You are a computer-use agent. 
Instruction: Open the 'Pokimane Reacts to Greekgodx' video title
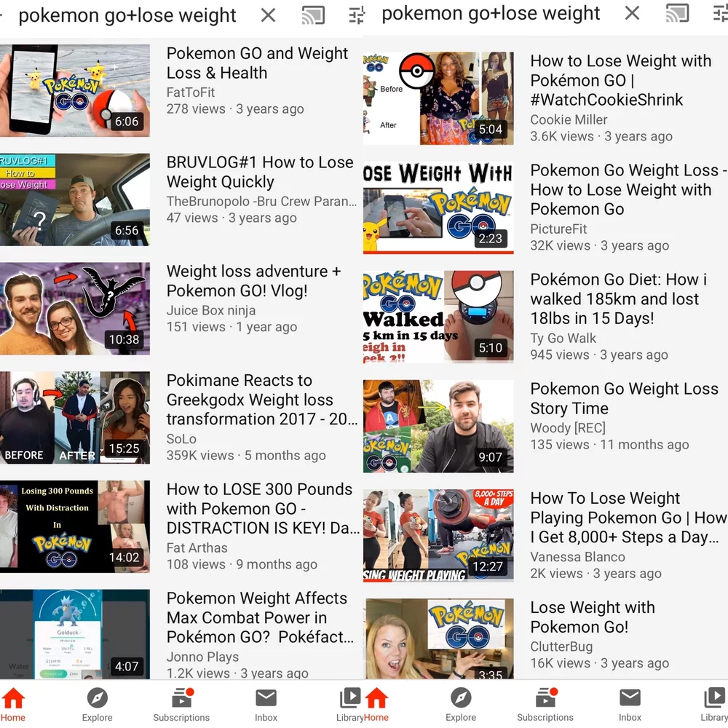[250, 400]
